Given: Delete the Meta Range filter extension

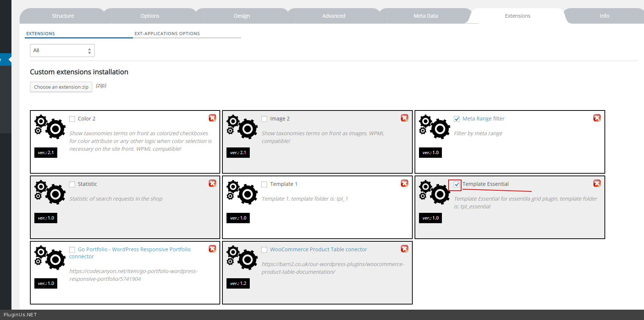Looking at the screenshot, I should (x=597, y=118).
